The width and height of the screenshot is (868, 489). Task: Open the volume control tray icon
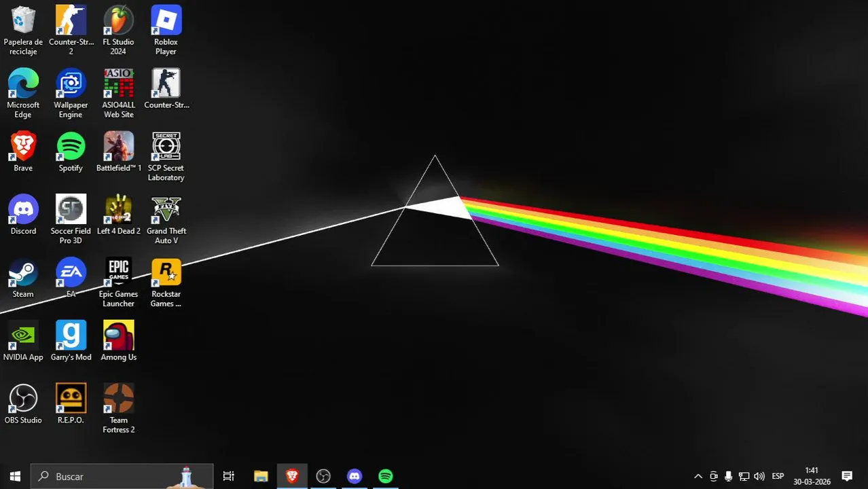tap(759, 476)
